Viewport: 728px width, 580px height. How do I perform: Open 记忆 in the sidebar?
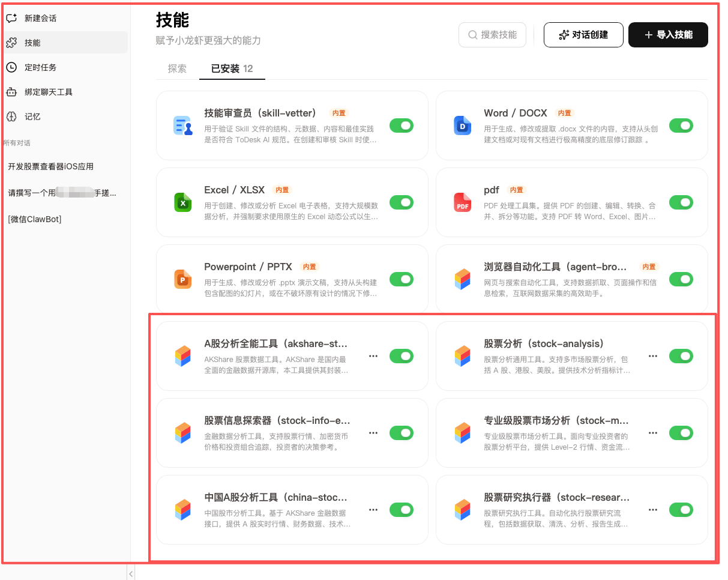[x=65, y=117]
